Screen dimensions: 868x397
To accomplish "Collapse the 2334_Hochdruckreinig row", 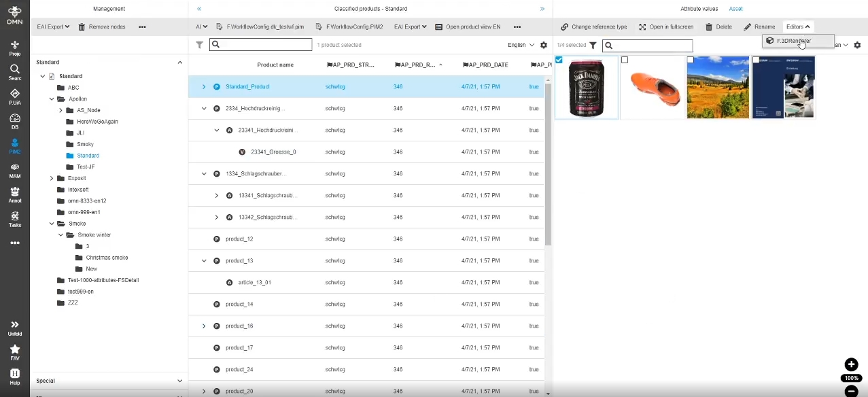I will [204, 108].
